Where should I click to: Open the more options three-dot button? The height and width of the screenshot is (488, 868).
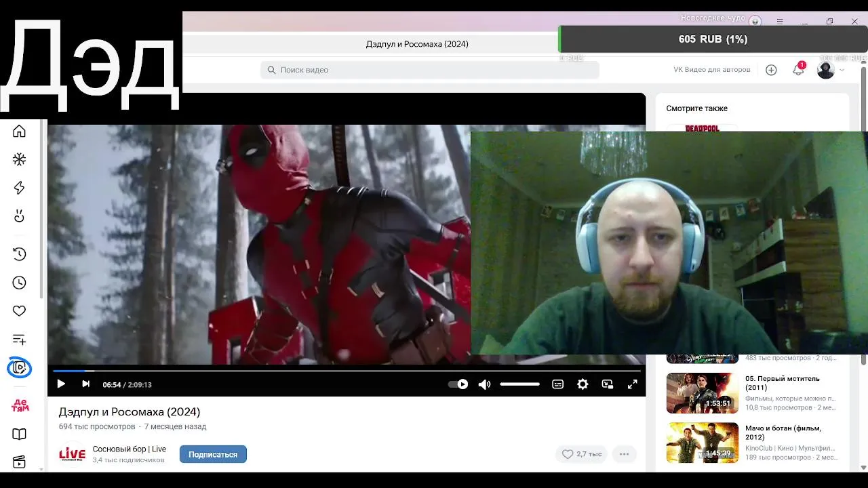click(624, 454)
